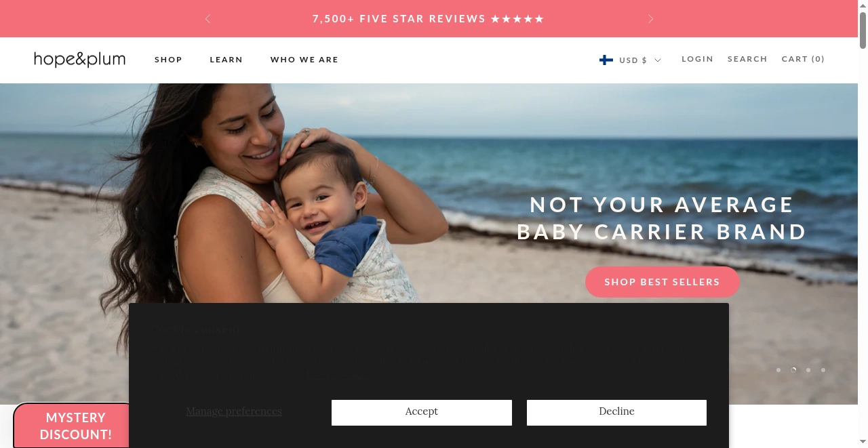The width and height of the screenshot is (868, 448).
Task: Select fourth hero slideshow dot
Action: 823,370
